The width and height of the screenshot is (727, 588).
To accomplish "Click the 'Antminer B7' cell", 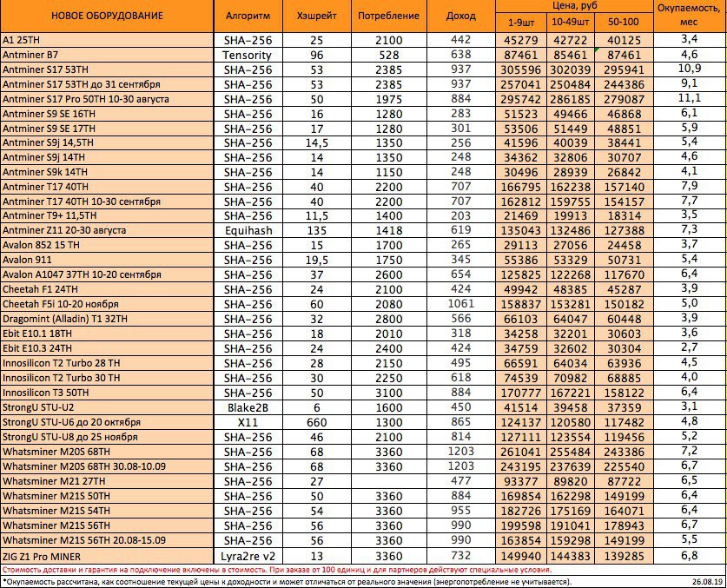I will (x=107, y=55).
